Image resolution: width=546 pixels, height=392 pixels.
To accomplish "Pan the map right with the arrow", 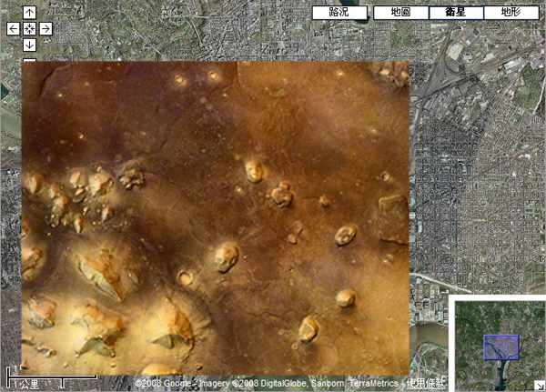I will [46, 29].
